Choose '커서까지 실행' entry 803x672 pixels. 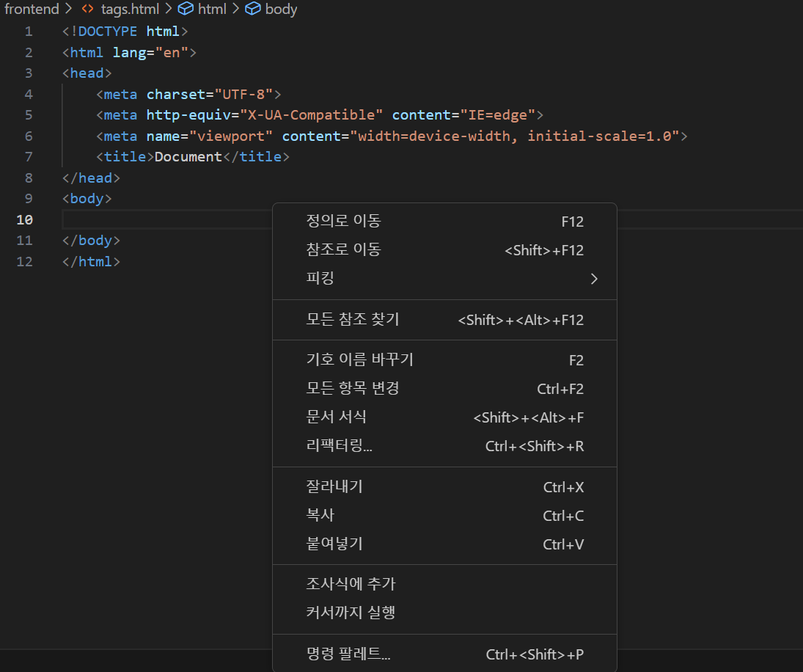[x=444, y=613]
